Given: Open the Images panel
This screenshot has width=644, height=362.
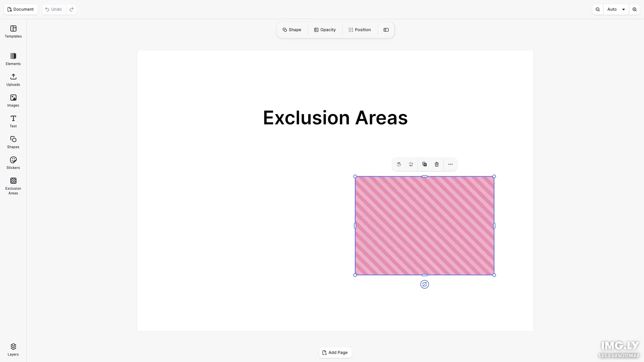Looking at the screenshot, I should tap(13, 101).
